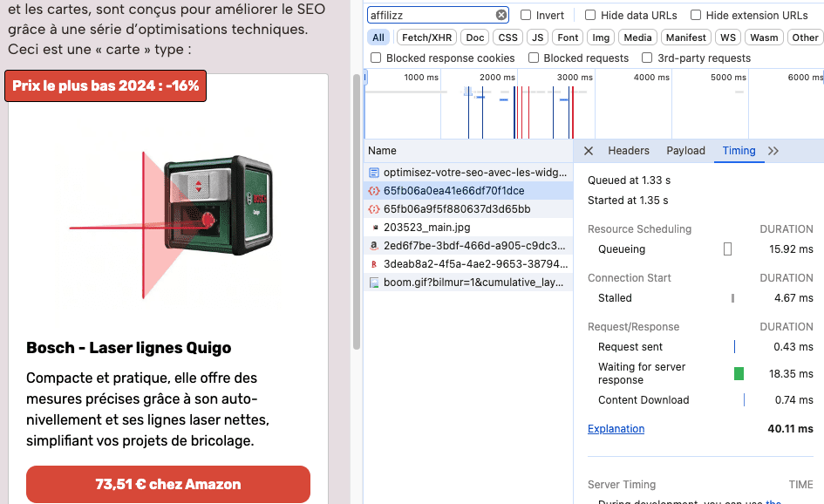Check Blocked response cookies
This screenshot has height=504, width=824.
(x=376, y=58)
